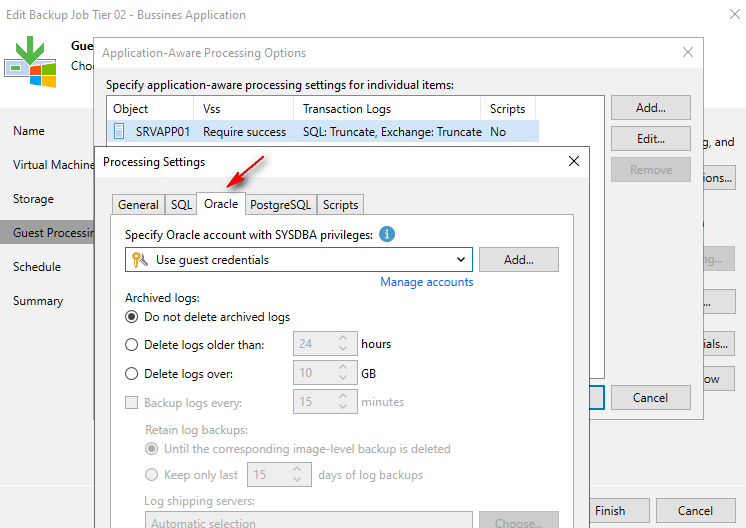746x528 pixels.
Task: Click the info icon beside SYSDBA privileges
Action: (x=387, y=234)
